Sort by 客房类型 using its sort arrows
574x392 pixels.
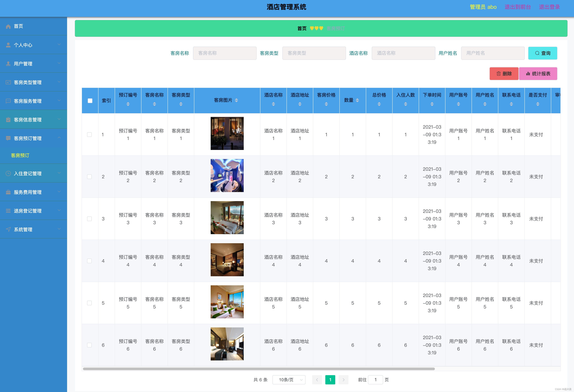click(x=181, y=104)
